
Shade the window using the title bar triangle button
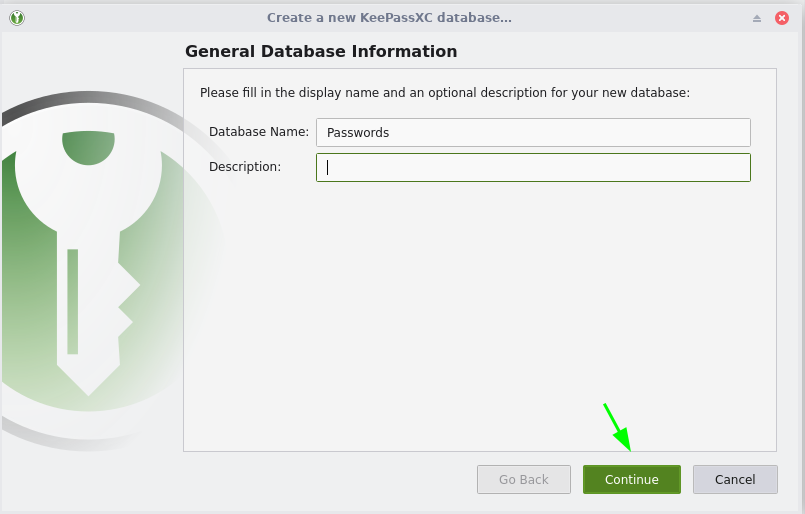tap(757, 18)
